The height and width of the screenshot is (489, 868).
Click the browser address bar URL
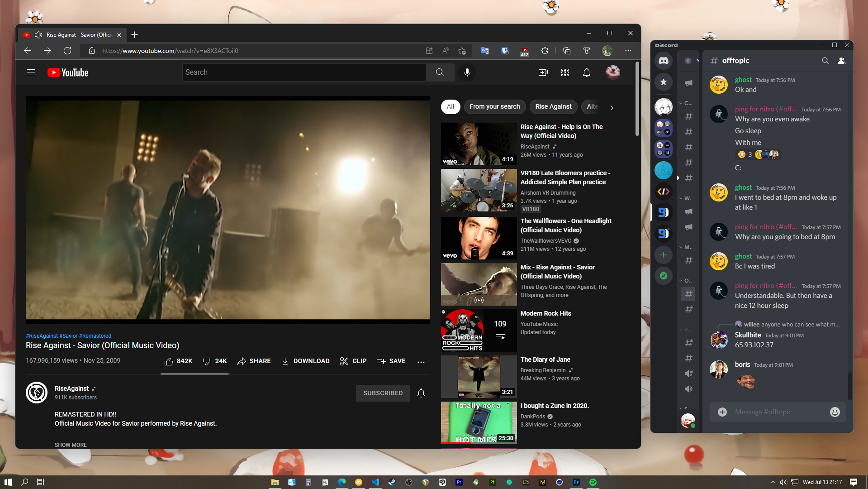[x=170, y=51]
